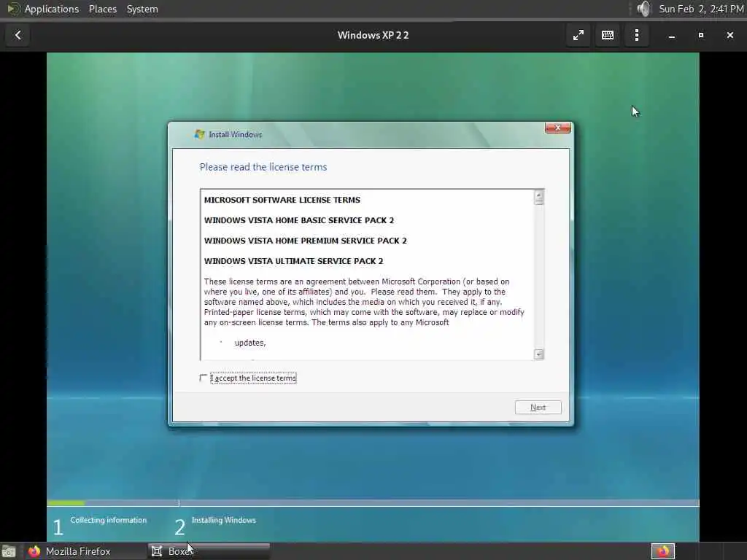Open the Applications menu
The image size is (747, 560).
tap(52, 9)
